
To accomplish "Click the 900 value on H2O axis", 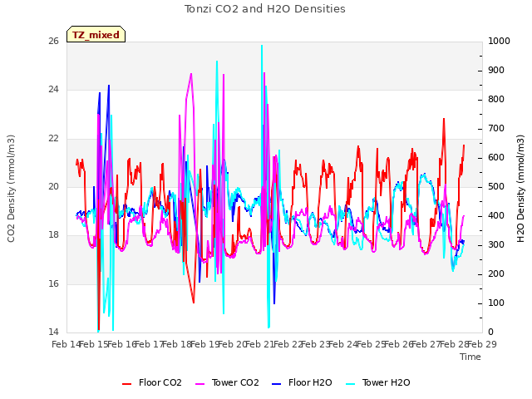I will pos(496,70).
